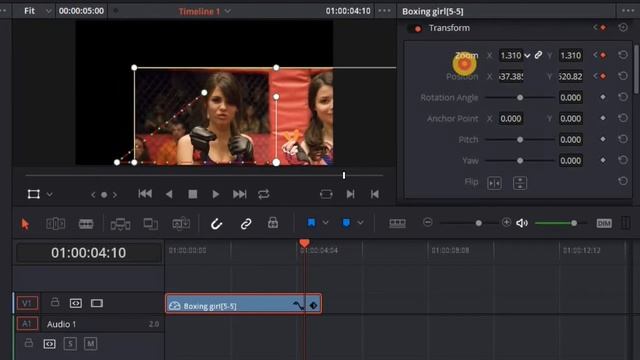640x360 pixels.
Task: Toggle the Transform section enable switch
Action: click(x=415, y=28)
